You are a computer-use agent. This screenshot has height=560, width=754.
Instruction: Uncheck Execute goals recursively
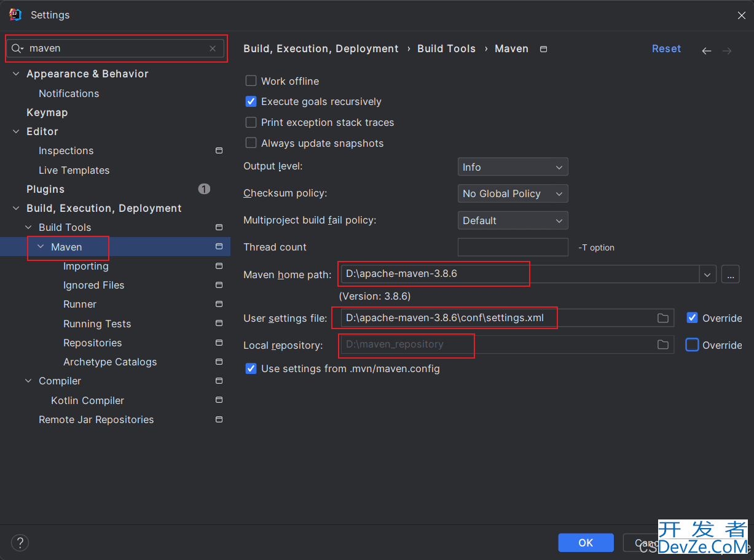click(x=251, y=101)
